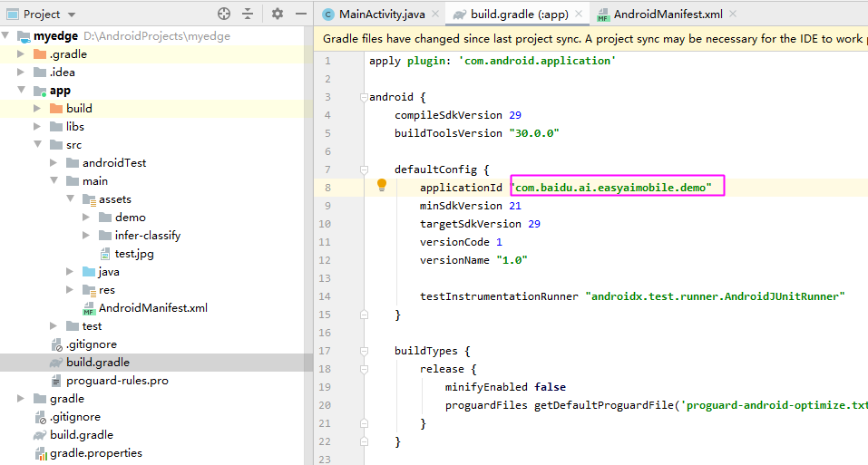Close the AndroidManifest.xml tab
868x465 pixels.
pos(733,14)
